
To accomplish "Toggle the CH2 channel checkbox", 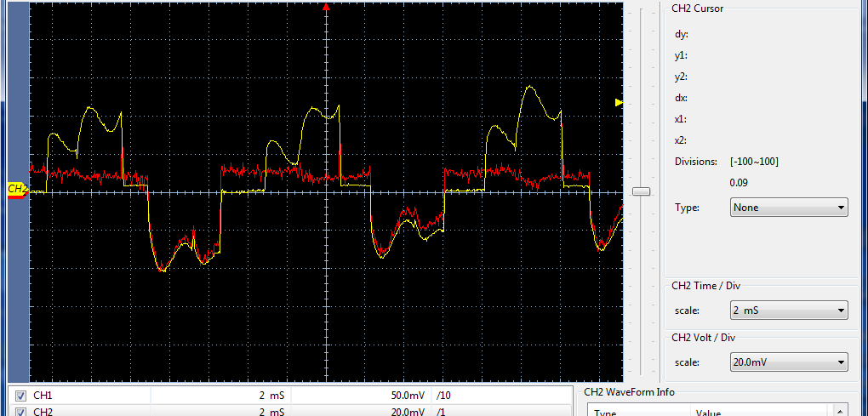I will [x=20, y=412].
